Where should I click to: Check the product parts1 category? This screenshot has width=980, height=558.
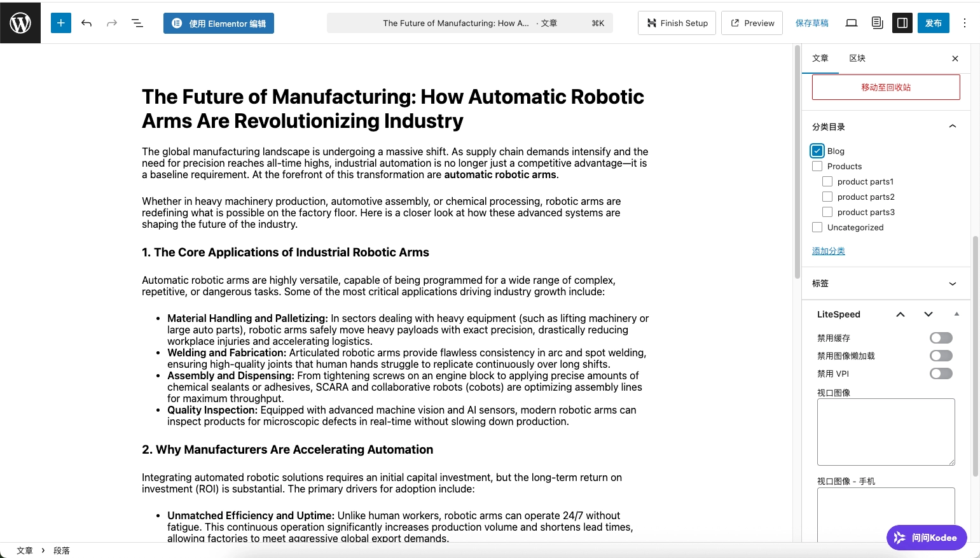(827, 181)
